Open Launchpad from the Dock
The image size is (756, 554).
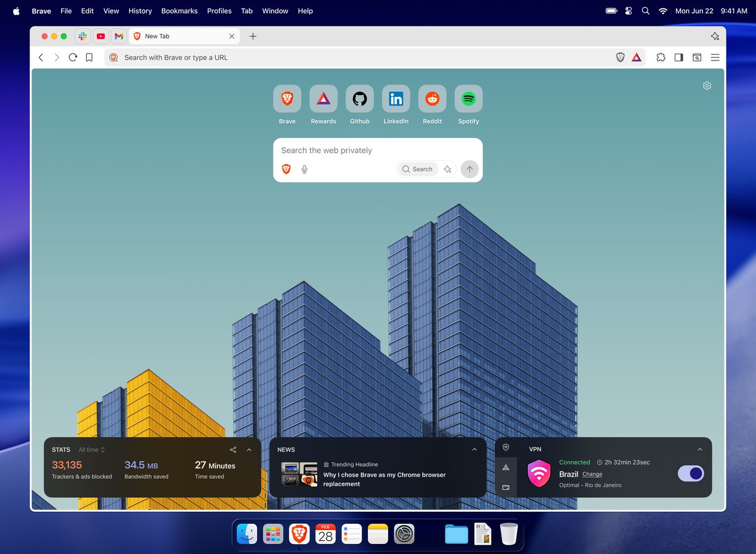tap(273, 534)
